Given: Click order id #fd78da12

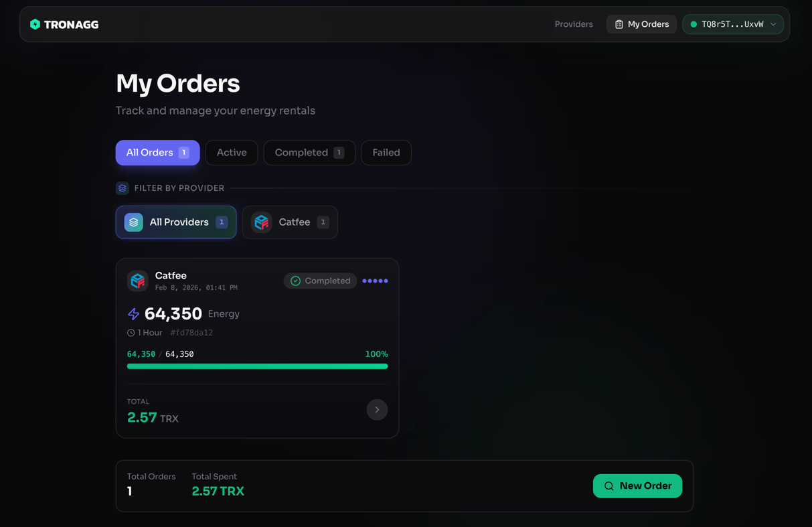Looking at the screenshot, I should [191, 332].
